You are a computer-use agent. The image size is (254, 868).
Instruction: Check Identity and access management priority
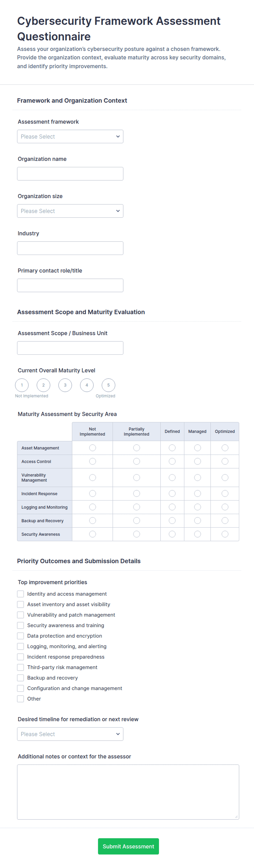(x=20, y=594)
